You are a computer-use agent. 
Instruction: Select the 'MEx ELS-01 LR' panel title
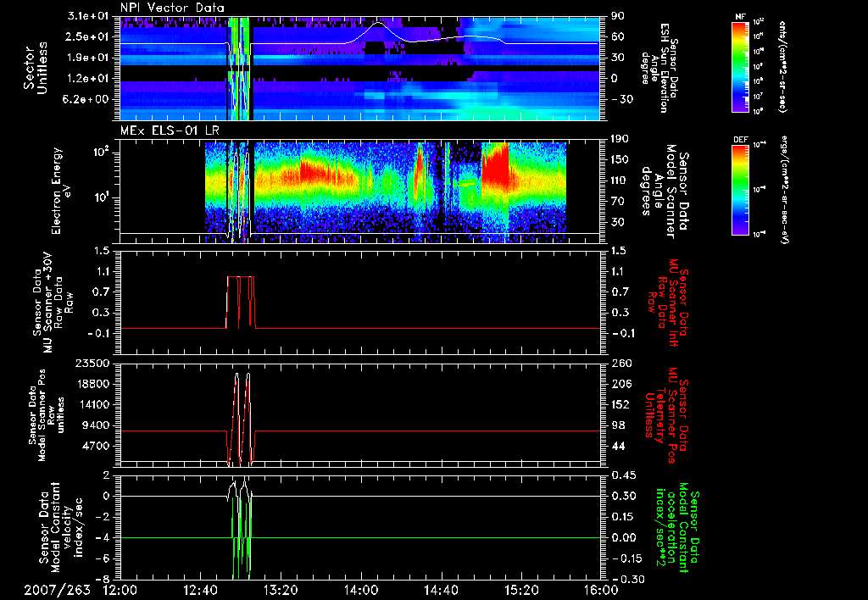tap(170, 131)
